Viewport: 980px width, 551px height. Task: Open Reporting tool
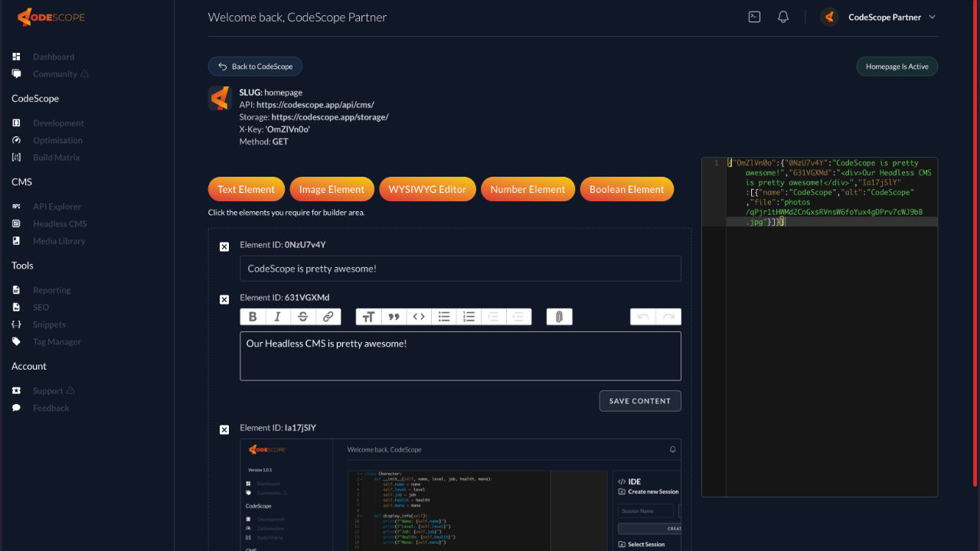pos(51,290)
